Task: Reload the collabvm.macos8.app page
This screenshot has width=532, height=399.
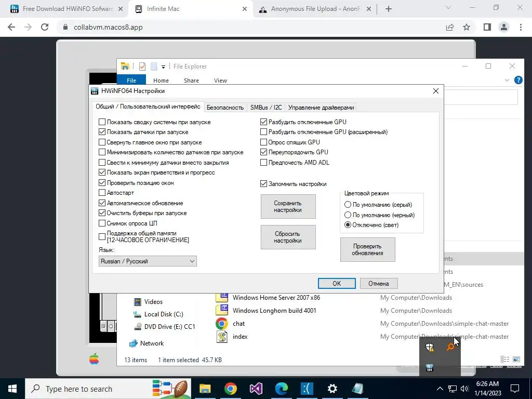Action: pyautogui.click(x=45, y=27)
